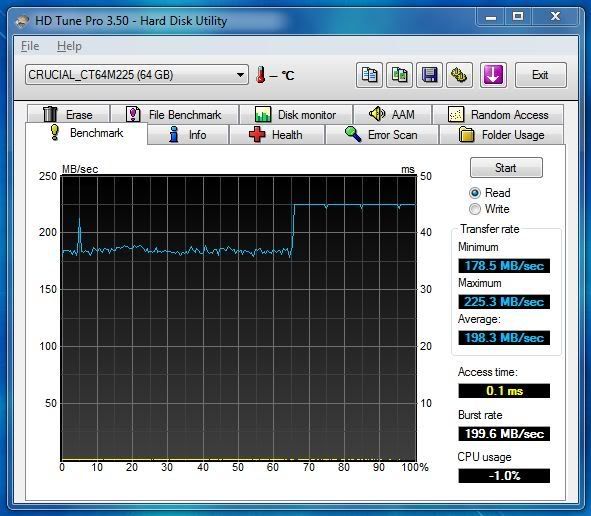Image resolution: width=591 pixels, height=516 pixels.
Task: Click the thermometer temperature icon
Action: 260,75
